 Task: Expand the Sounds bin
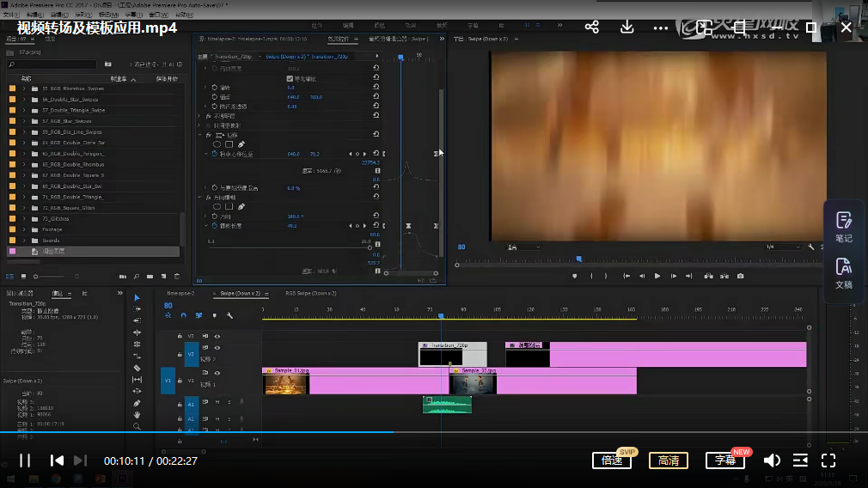[24, 240]
